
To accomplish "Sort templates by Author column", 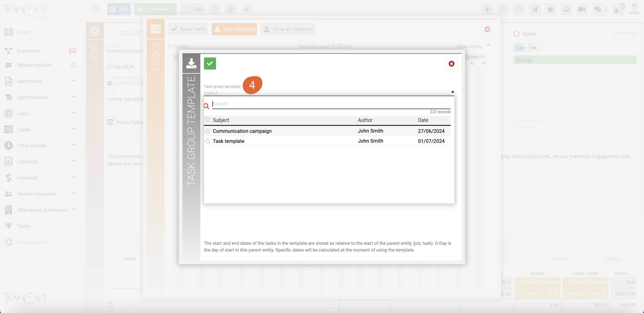I will tap(365, 120).
